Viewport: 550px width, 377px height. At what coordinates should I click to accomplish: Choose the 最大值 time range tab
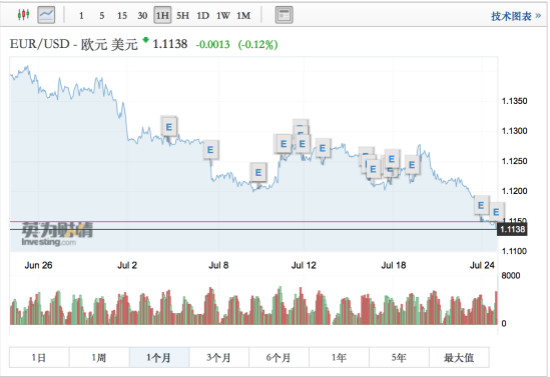(x=459, y=357)
